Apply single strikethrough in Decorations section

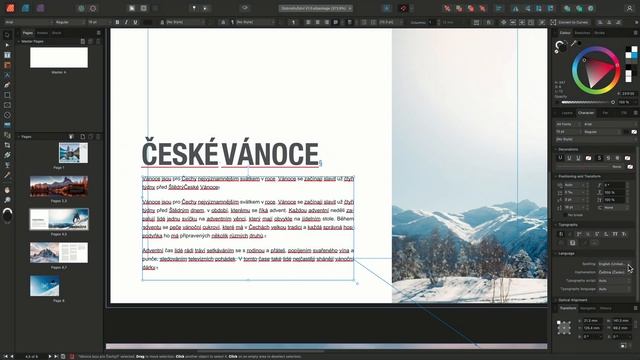click(x=600, y=158)
